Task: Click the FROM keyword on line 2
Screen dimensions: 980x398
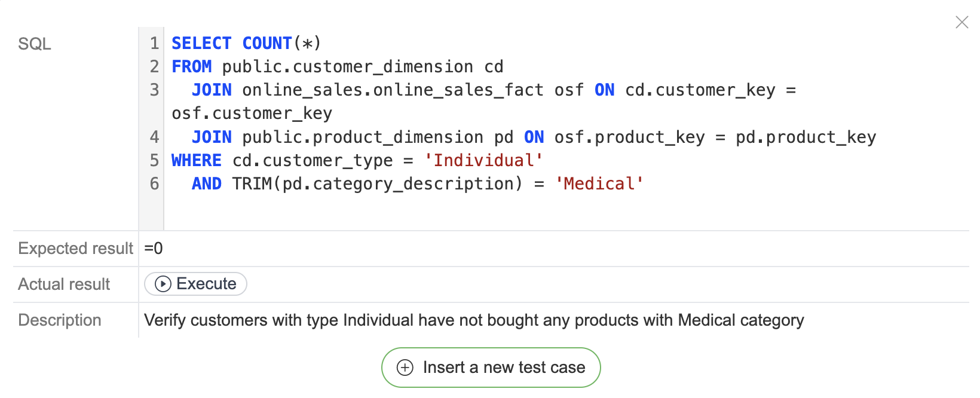Action: (x=191, y=66)
